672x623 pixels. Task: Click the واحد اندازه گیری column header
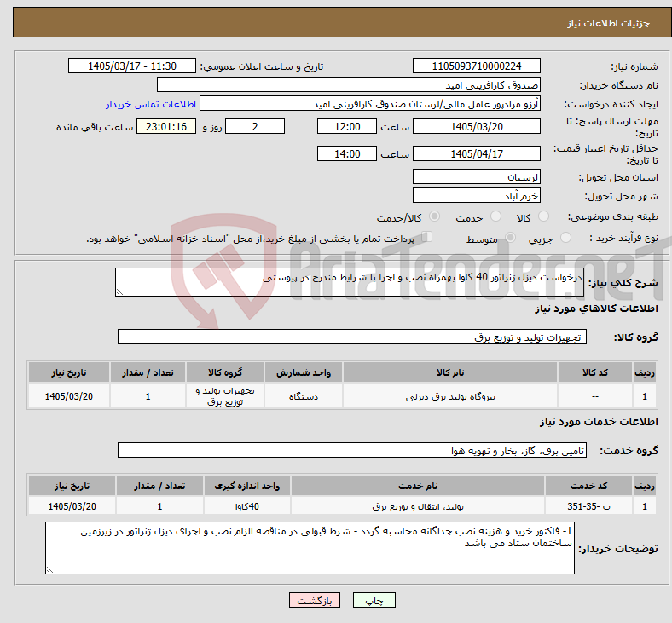(247, 486)
